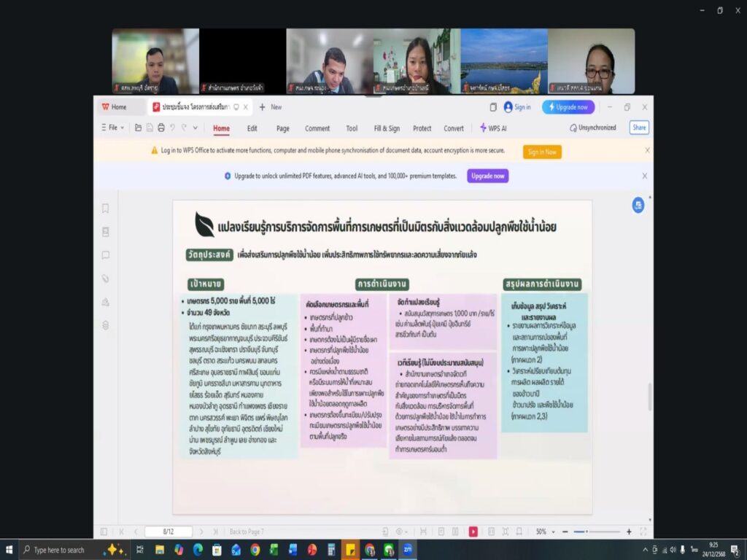Screen dimensions: 747x560
Task: Open the Fill & Sign tab
Action: tap(387, 128)
